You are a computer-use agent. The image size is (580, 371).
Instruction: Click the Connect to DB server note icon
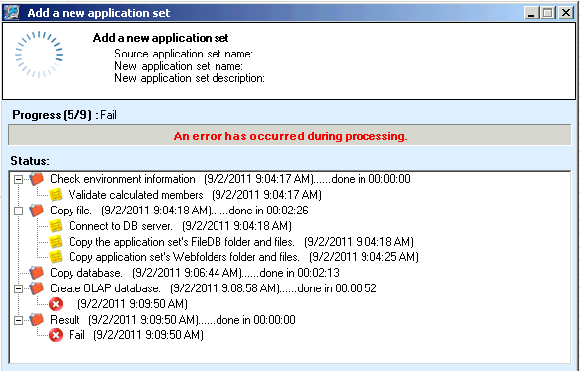click(x=56, y=226)
